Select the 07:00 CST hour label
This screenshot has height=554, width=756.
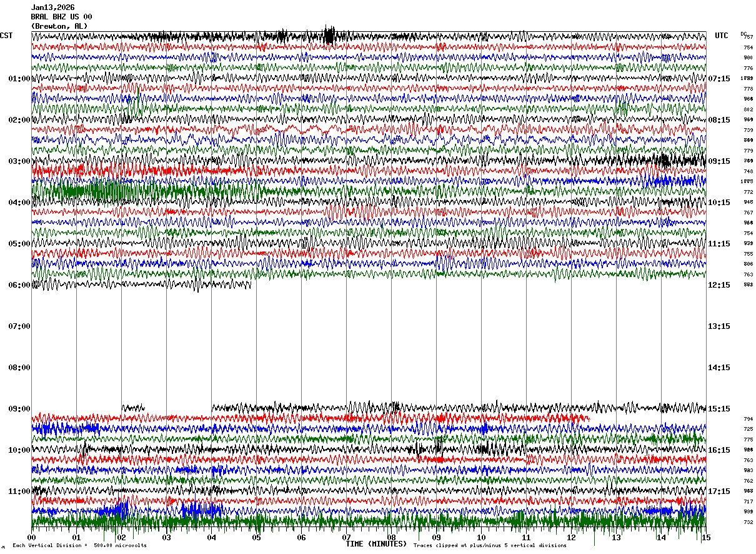[19, 326]
